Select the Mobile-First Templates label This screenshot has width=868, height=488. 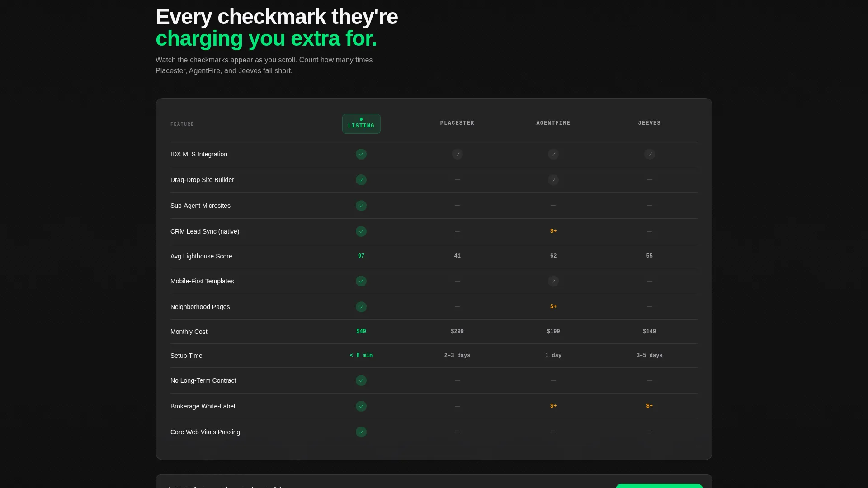pos(202,281)
